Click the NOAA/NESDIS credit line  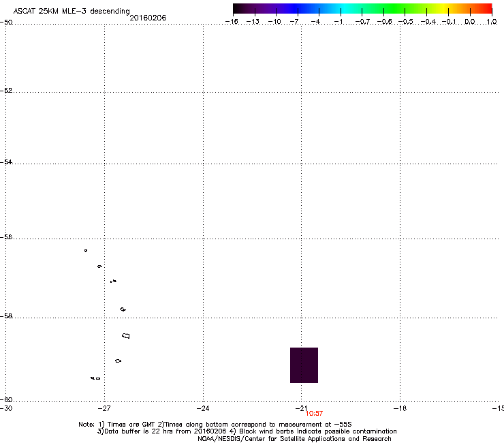click(294, 439)
